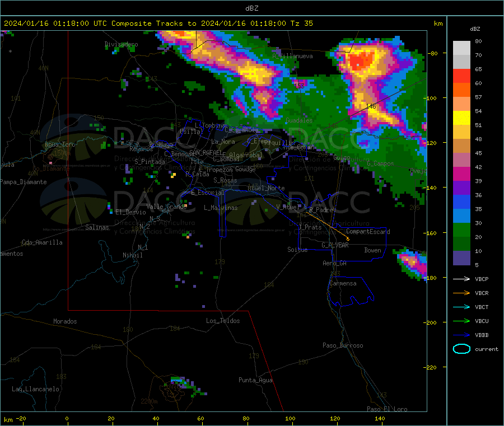Click the 'Aero_GA' map label

[334, 263]
